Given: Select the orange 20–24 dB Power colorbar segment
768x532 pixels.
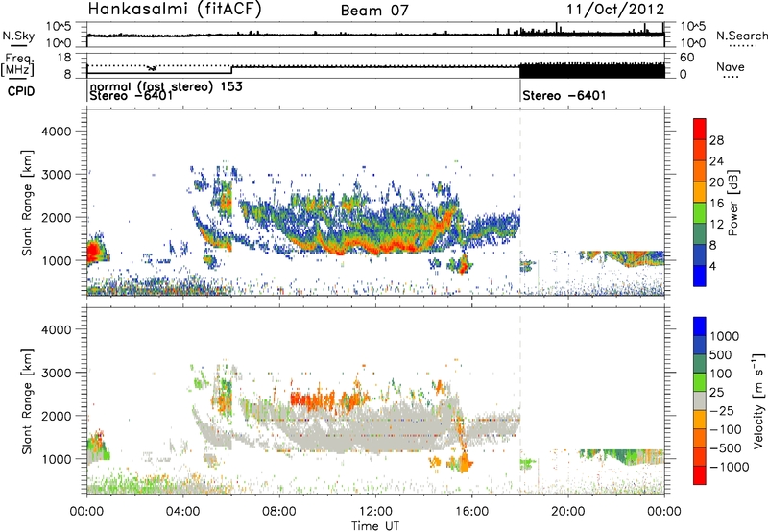Looking at the screenshot, I should 700,171.
